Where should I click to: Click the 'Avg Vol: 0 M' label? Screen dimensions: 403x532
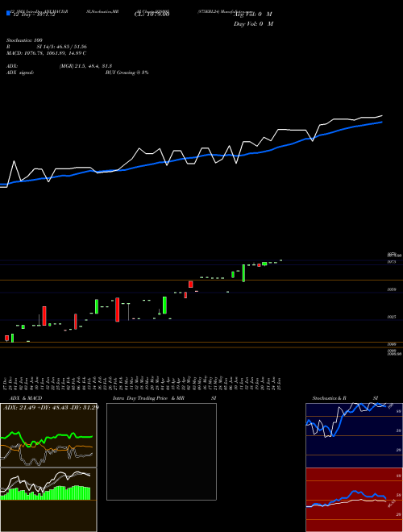tap(253, 15)
